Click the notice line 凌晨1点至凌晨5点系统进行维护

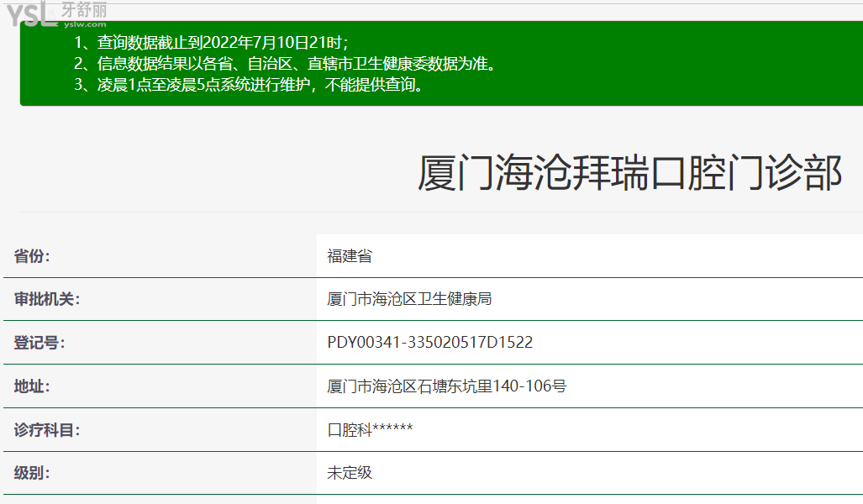[249, 85]
